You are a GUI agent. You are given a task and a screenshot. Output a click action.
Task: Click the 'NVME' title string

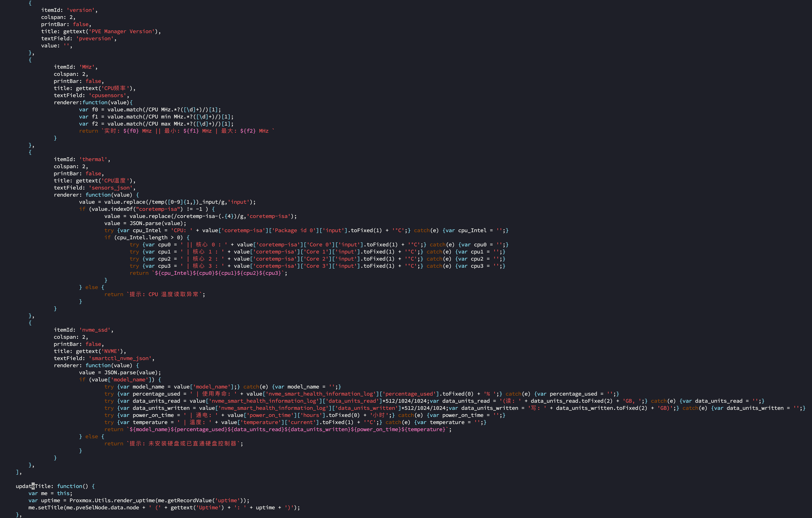111,351
